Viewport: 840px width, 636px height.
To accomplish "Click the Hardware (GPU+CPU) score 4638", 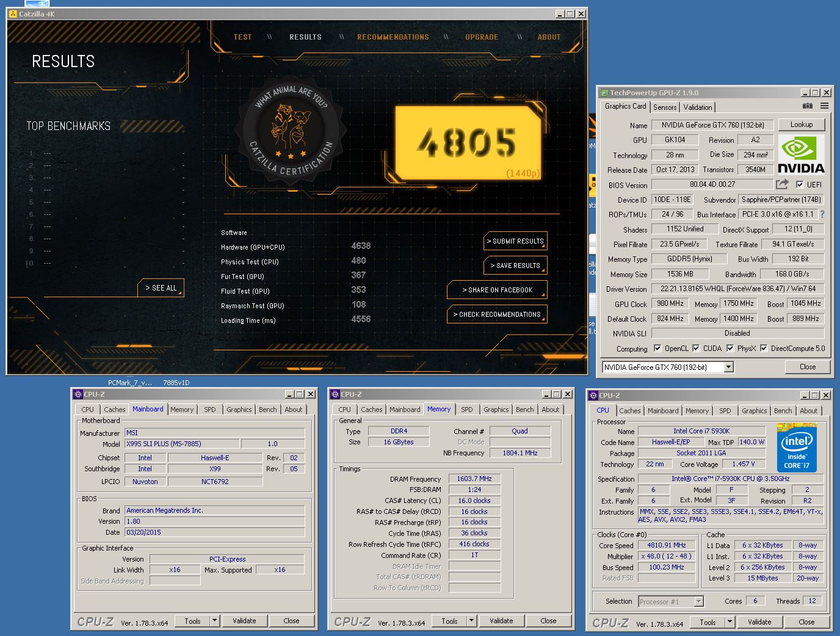I will click(361, 246).
